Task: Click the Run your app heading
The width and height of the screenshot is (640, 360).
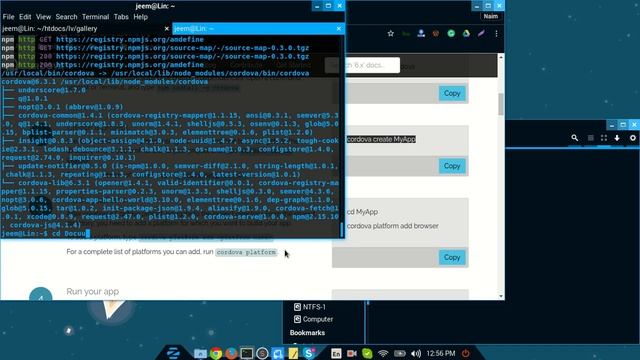Action: (x=93, y=291)
